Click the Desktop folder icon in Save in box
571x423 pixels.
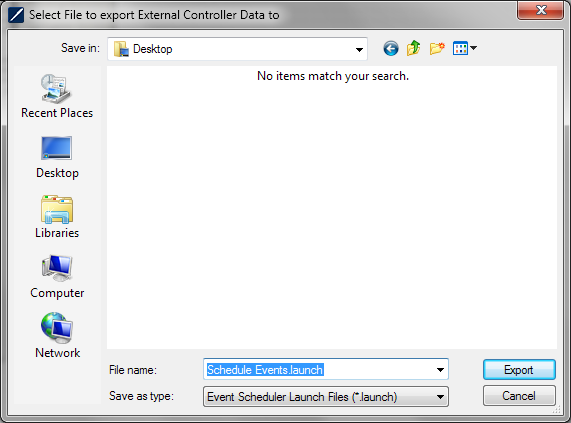121,49
